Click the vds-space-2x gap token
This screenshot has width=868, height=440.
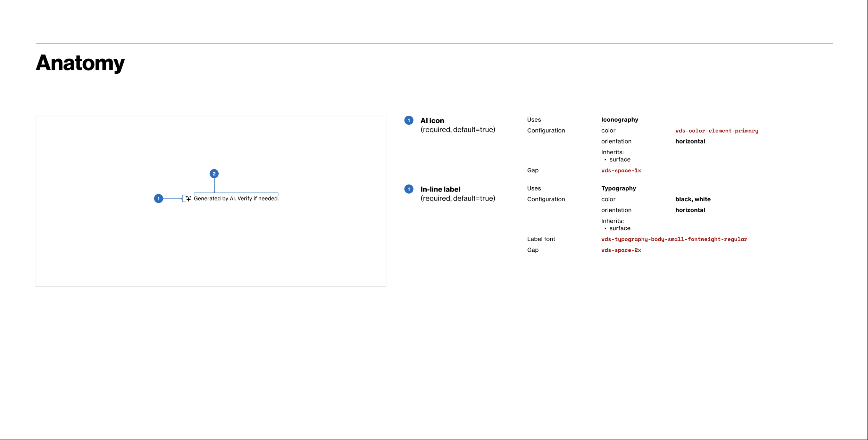[x=621, y=250]
